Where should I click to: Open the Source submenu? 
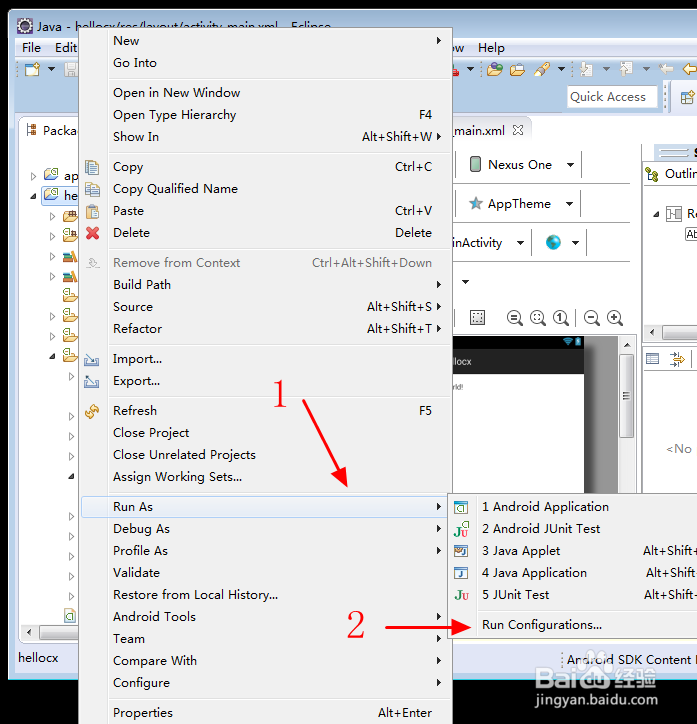pos(266,307)
